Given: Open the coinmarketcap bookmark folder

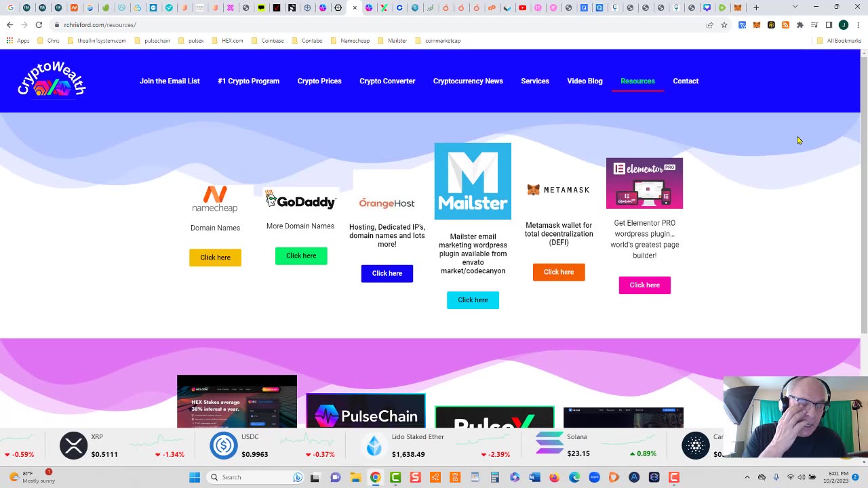Looking at the screenshot, I should 438,41.
